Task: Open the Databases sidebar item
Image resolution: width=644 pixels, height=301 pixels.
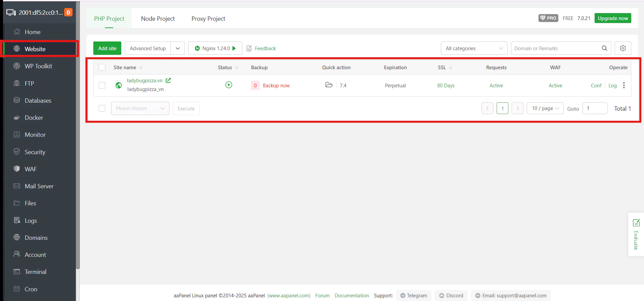Action: [x=39, y=100]
